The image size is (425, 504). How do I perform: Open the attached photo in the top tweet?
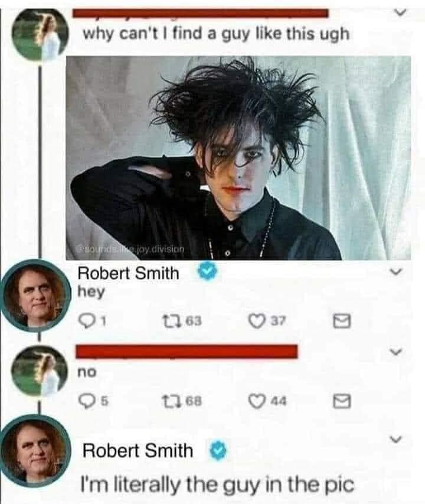point(238,158)
